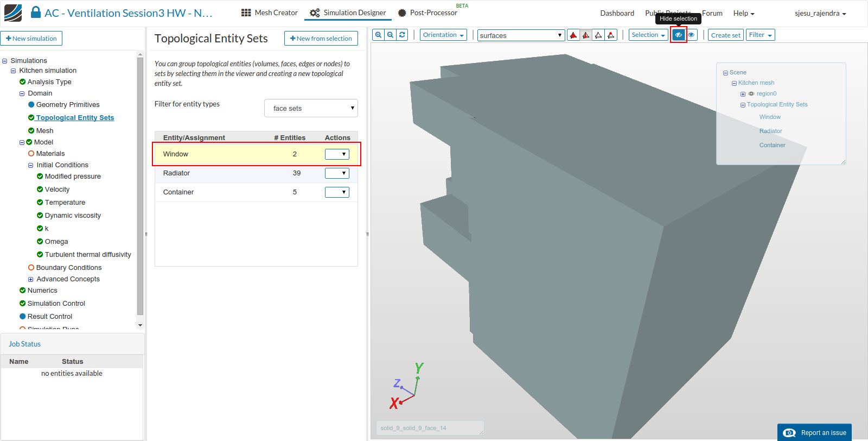Click the zoom in magnifier icon
This screenshot has width=868, height=441.
[x=379, y=35]
